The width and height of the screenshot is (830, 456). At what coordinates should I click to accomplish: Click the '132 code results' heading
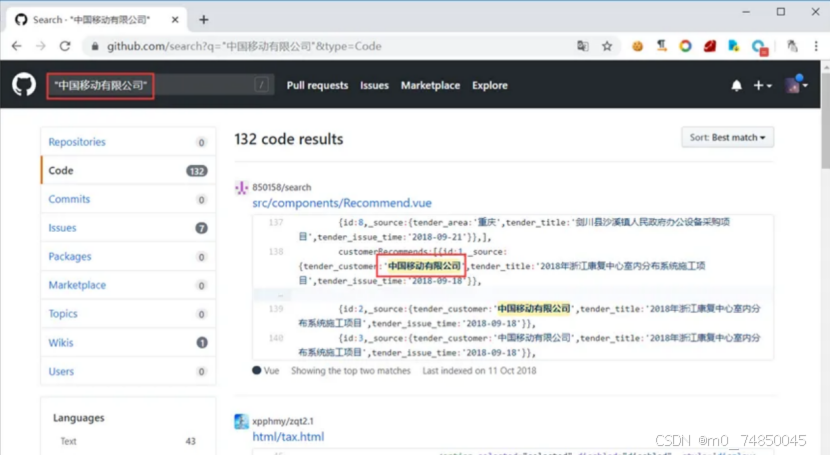[288, 139]
